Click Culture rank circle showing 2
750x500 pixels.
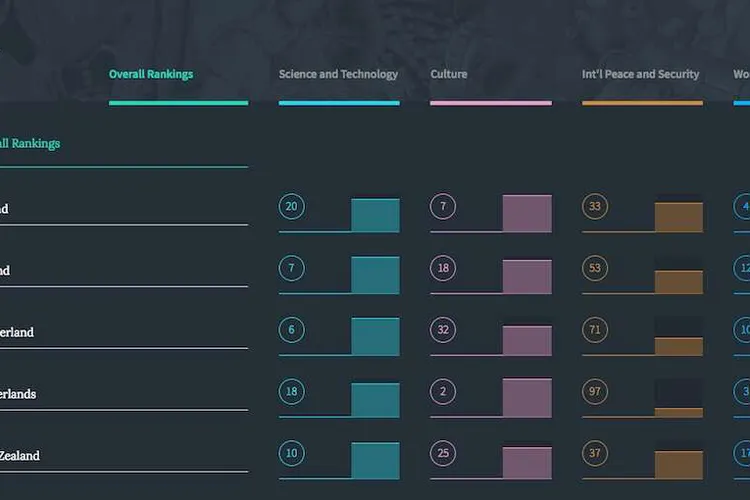coord(443,392)
